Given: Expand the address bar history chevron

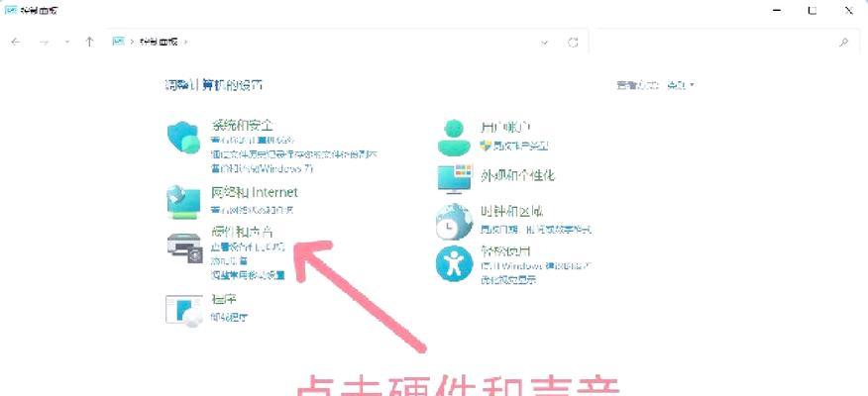Looking at the screenshot, I should click(x=545, y=43).
